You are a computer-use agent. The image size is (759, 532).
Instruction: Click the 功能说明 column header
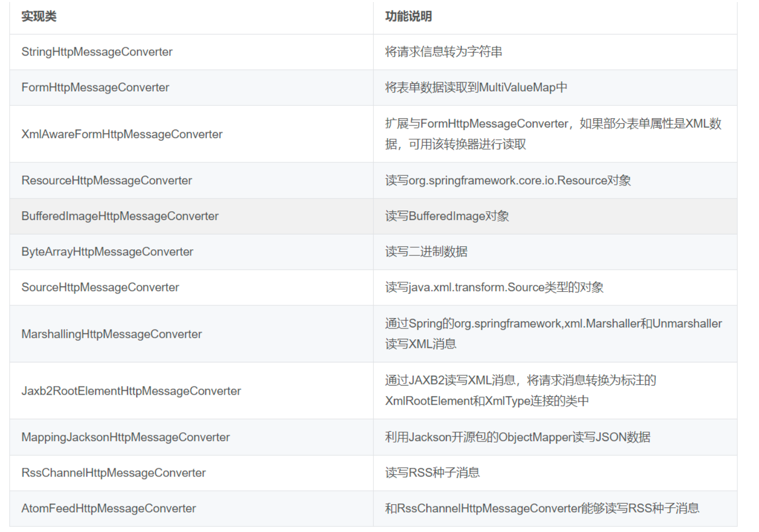pos(408,16)
